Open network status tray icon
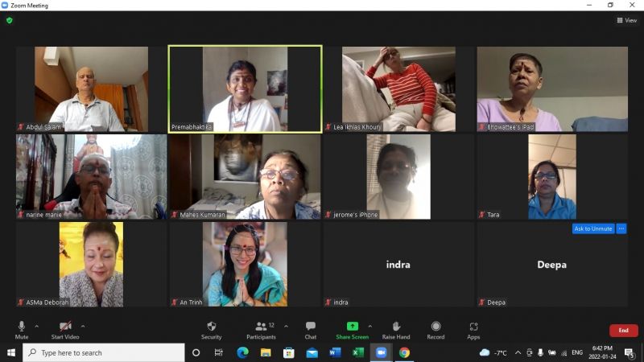The width and height of the screenshot is (644, 362). pos(564,352)
